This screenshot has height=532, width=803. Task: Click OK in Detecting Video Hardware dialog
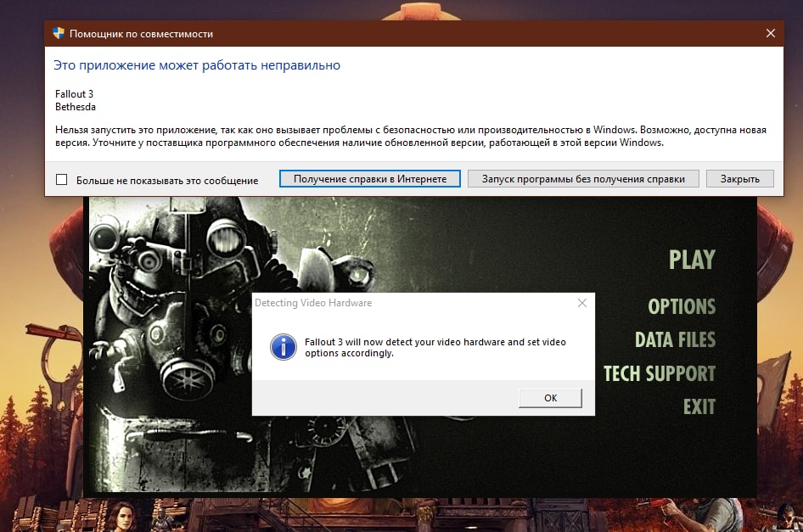click(x=550, y=398)
